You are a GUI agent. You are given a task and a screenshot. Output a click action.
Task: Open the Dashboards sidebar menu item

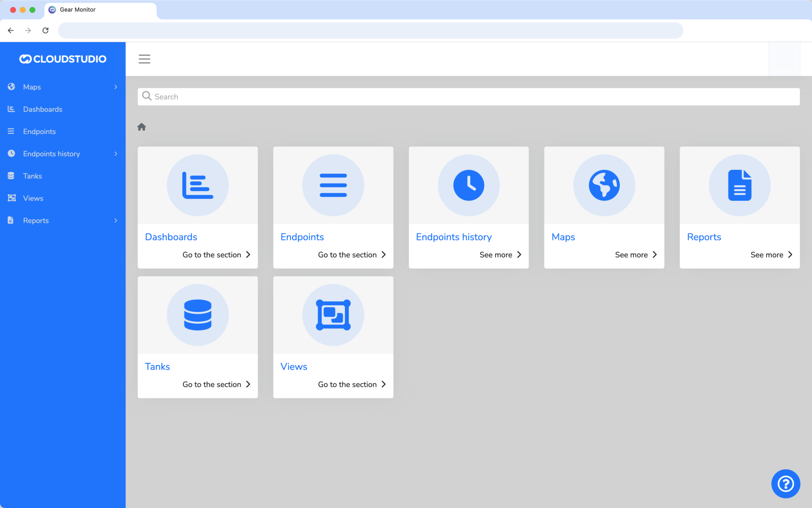tap(42, 109)
